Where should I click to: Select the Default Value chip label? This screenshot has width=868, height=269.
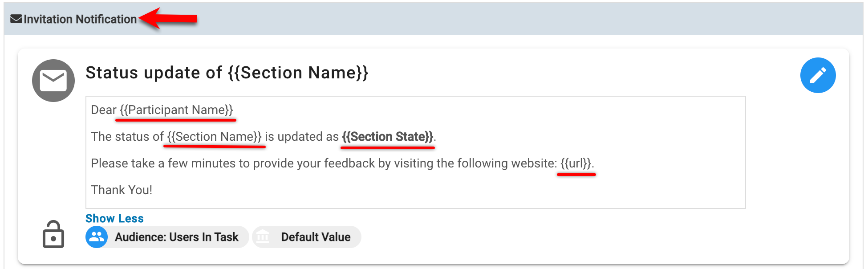[x=316, y=237]
